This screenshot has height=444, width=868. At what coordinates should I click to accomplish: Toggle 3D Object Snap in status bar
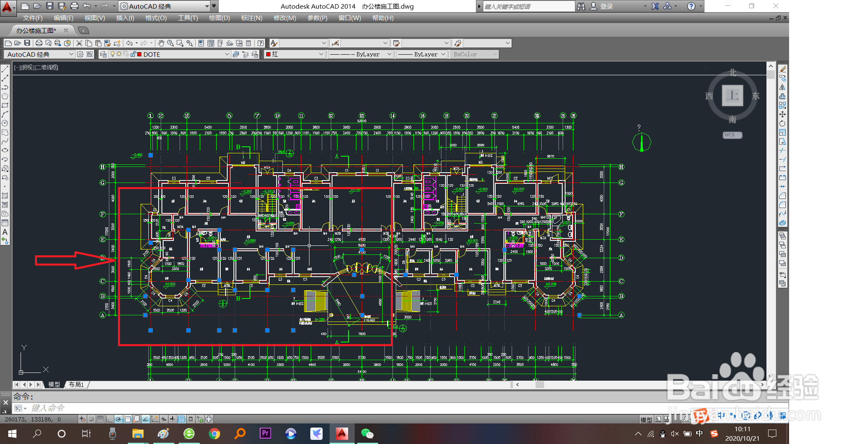tap(136, 419)
